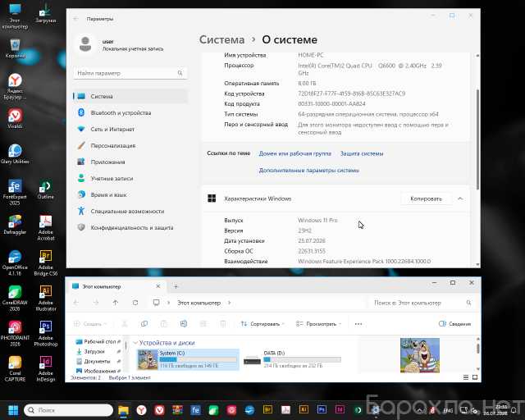The image size is (525, 420).
Task: Open Outline desktop shortcut
Action: [x=46, y=189]
